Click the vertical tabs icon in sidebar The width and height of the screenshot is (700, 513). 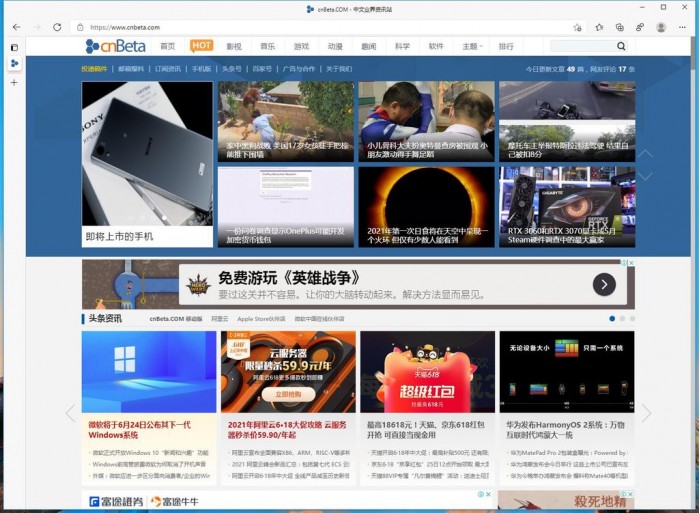pos(14,47)
